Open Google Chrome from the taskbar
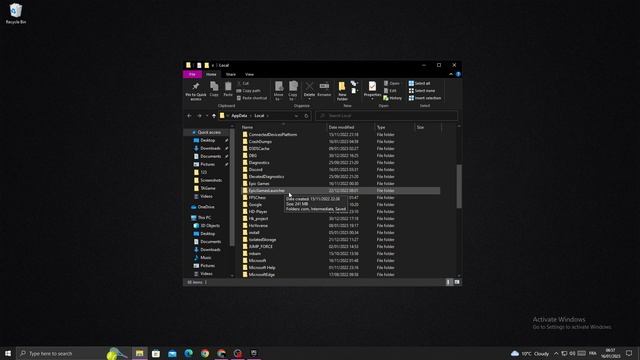Viewport: 640px width, 360px height. [x=205, y=353]
